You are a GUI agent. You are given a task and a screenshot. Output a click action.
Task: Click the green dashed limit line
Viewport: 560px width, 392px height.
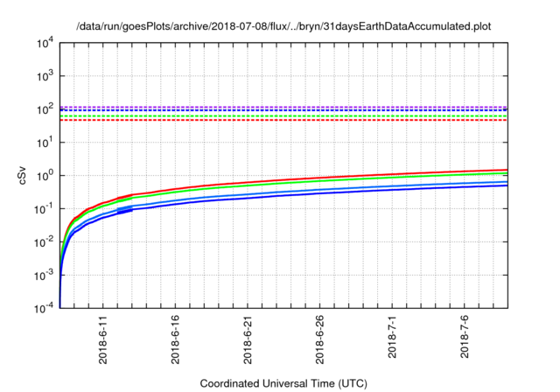[x=283, y=116]
